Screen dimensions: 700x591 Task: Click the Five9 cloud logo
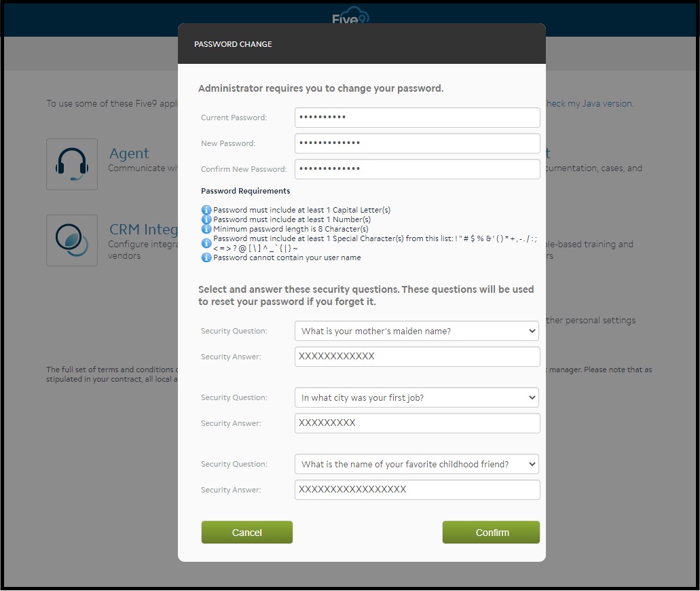click(351, 16)
